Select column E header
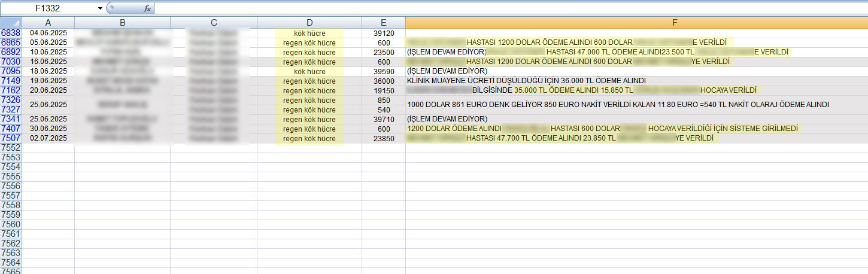Image resolution: width=868 pixels, height=274 pixels. point(383,22)
